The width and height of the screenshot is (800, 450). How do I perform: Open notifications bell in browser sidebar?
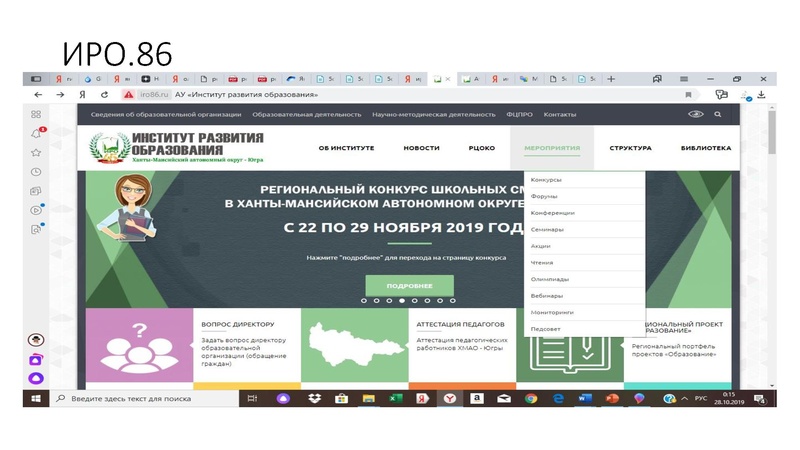tap(37, 133)
